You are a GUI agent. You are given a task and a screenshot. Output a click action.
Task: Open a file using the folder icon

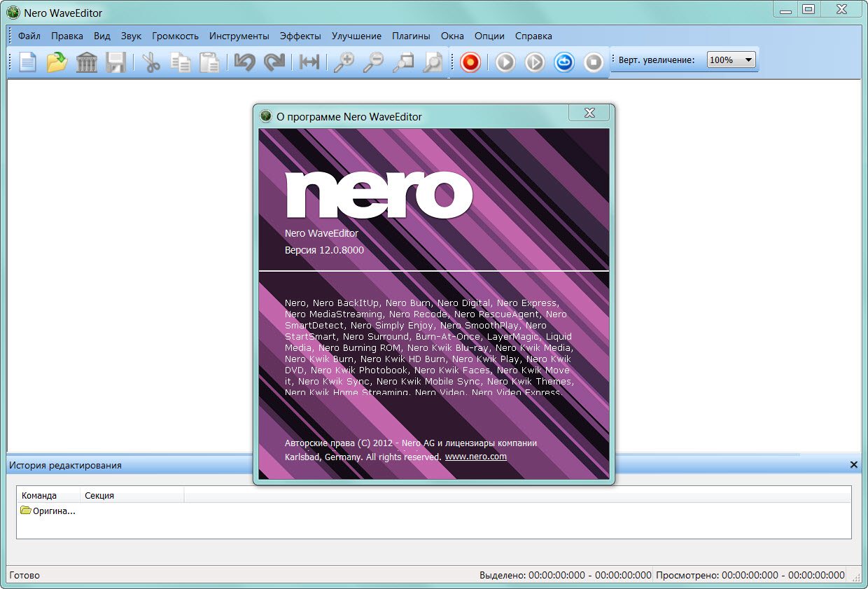click(57, 62)
